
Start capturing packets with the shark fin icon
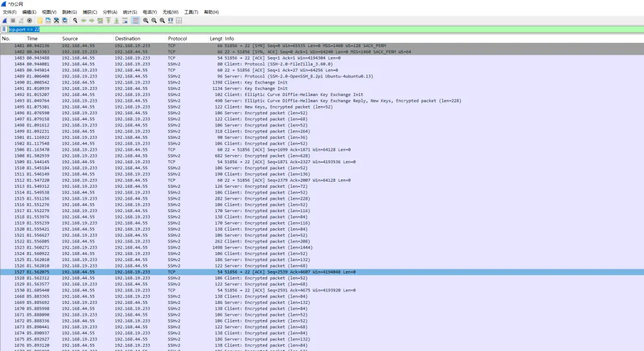[x=5, y=20]
